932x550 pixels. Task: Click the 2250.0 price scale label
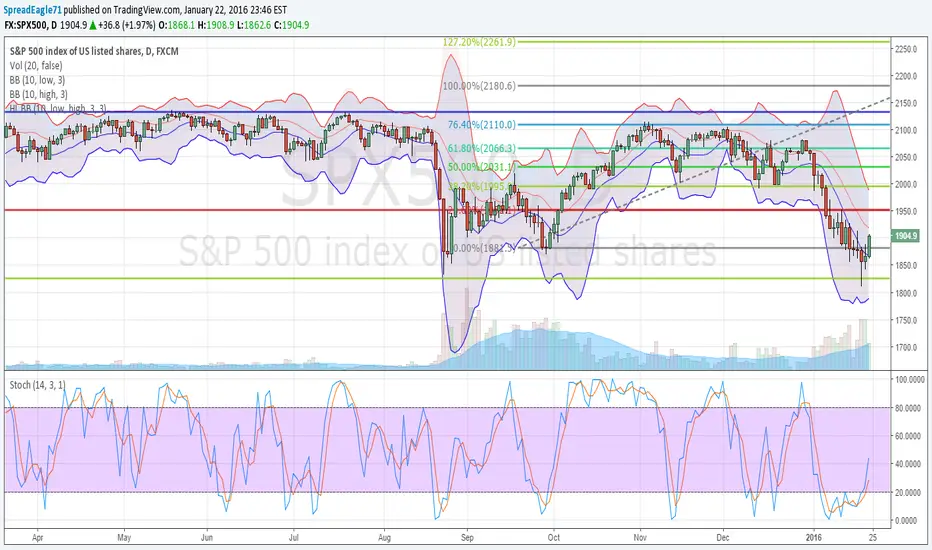(907, 49)
